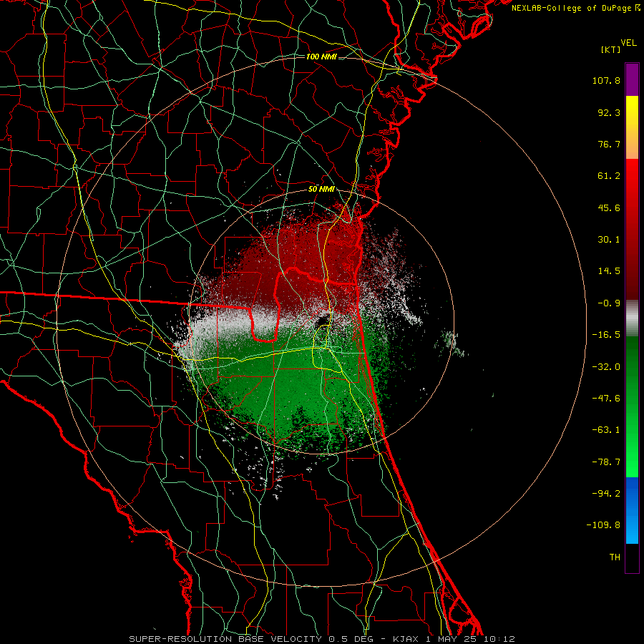
Task: Click the -16.5 velocity scale value
Action: pos(606,335)
